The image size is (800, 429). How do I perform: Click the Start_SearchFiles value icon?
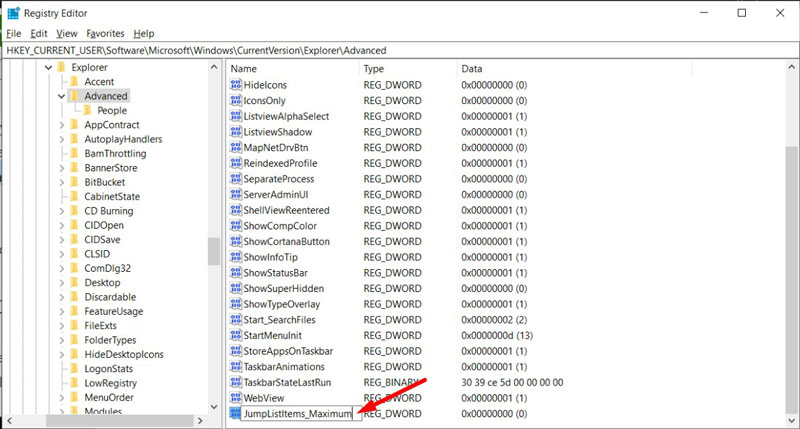point(235,319)
